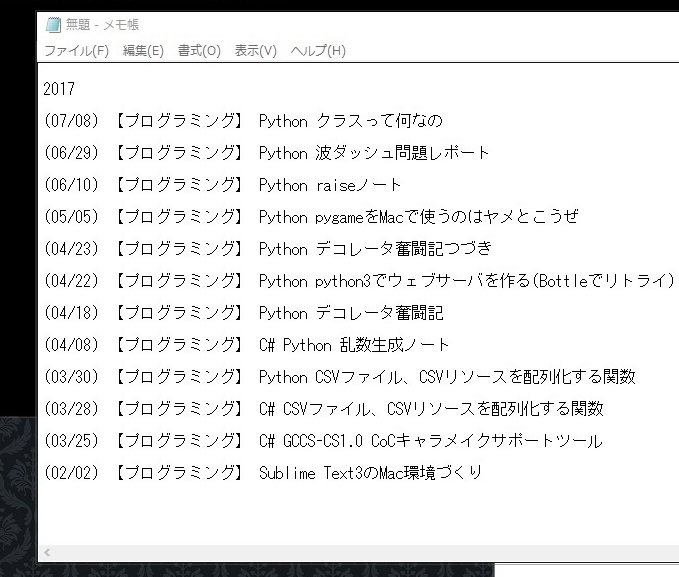The height and width of the screenshot is (577, 679).
Task: Click 【プログラミング】 tag on the 07/08 line
Action: click(x=179, y=121)
